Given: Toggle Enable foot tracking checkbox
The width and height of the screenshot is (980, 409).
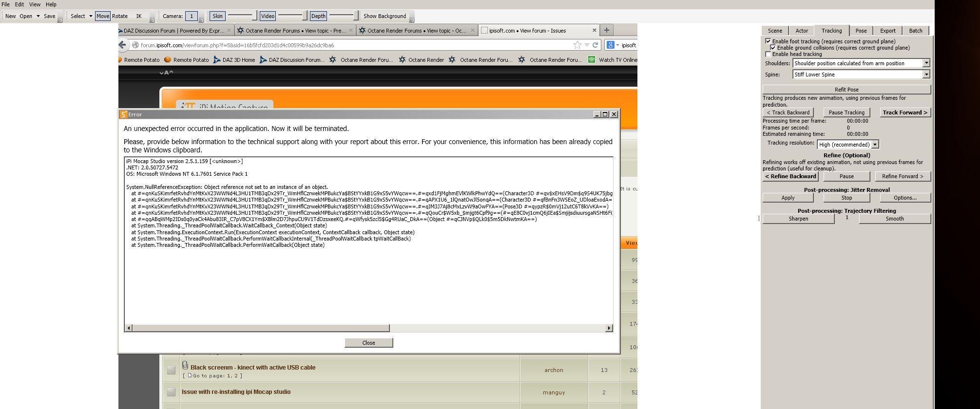Looking at the screenshot, I should pyautogui.click(x=769, y=41).
